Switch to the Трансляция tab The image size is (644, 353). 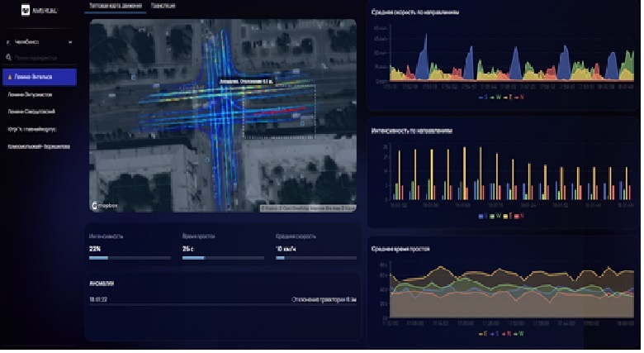(x=165, y=6)
